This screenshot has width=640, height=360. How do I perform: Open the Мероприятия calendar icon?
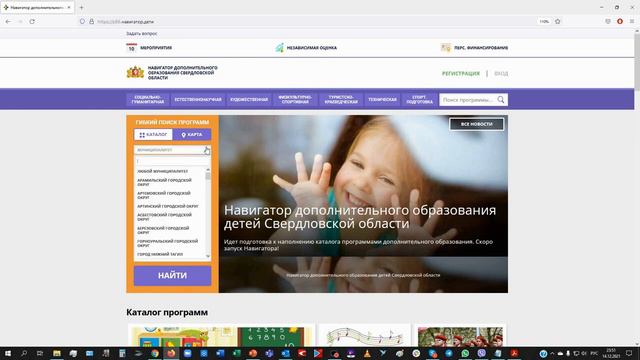(x=131, y=48)
